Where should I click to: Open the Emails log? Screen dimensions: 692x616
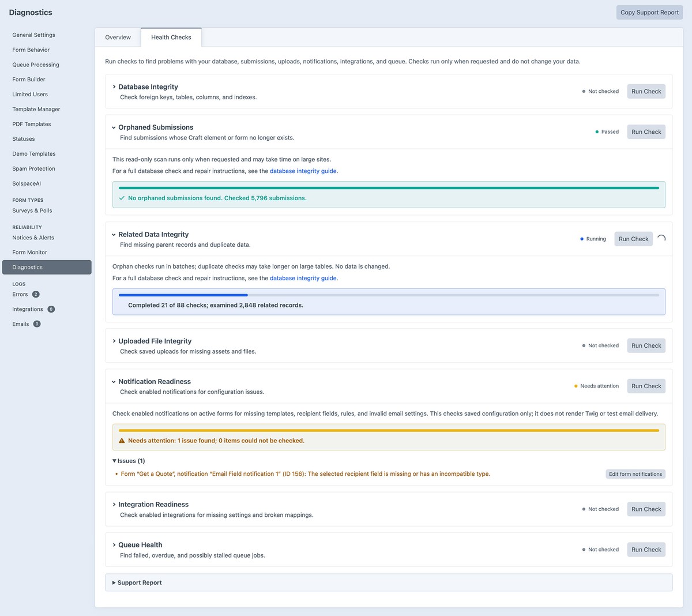(21, 324)
